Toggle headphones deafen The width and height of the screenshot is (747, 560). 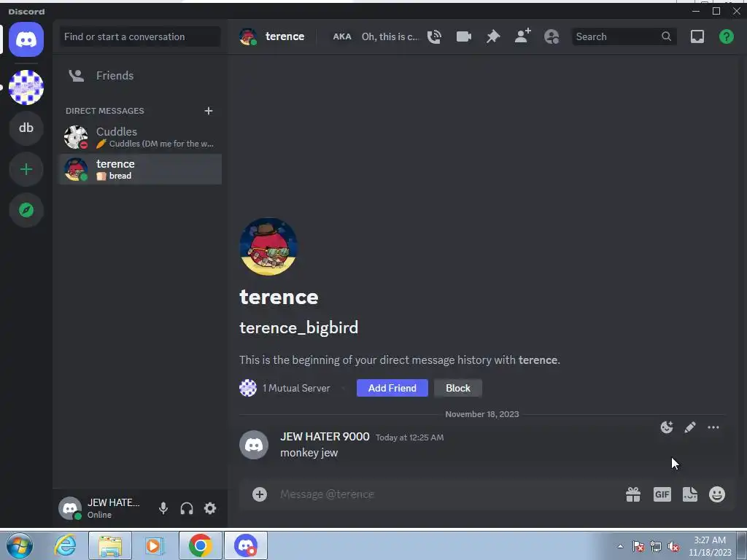pos(187,508)
